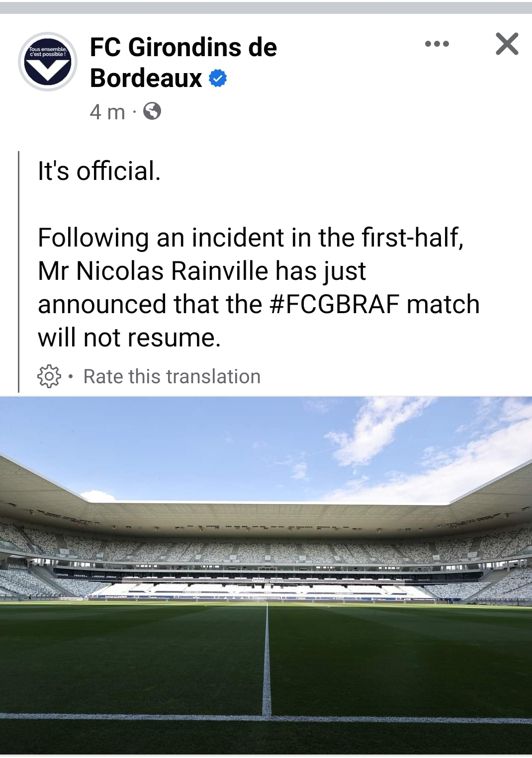The height and width of the screenshot is (758, 532).
Task: Click the blue verified badge
Action: (x=218, y=79)
